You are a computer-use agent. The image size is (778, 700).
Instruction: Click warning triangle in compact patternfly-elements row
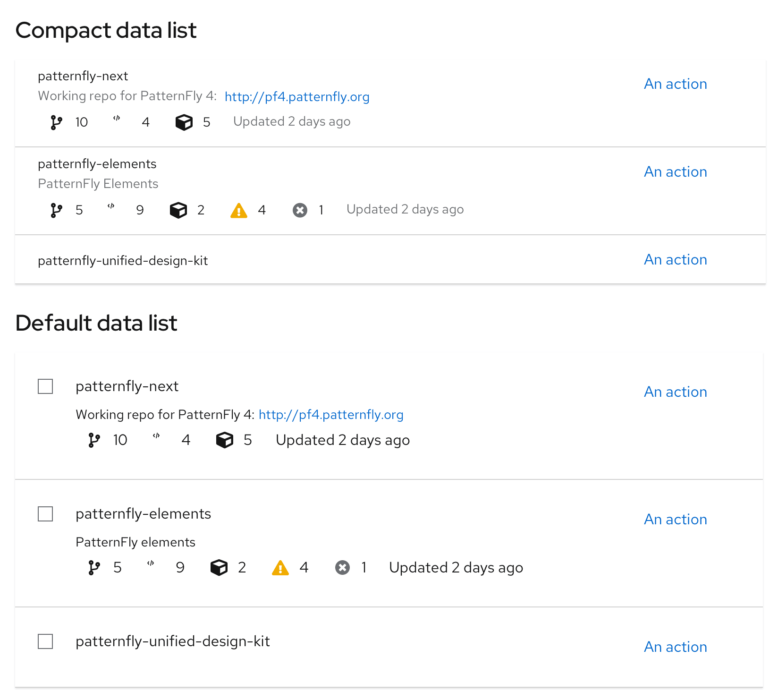tap(239, 210)
